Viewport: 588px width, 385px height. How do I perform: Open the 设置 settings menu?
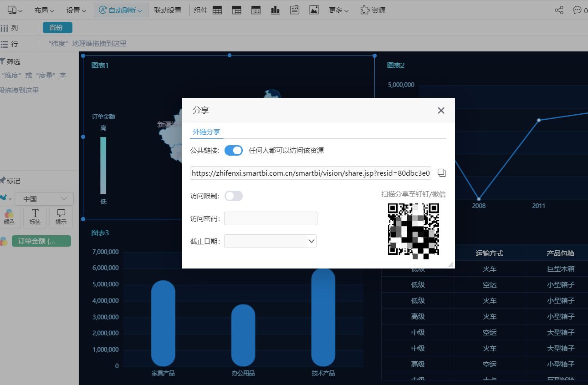pyautogui.click(x=76, y=10)
